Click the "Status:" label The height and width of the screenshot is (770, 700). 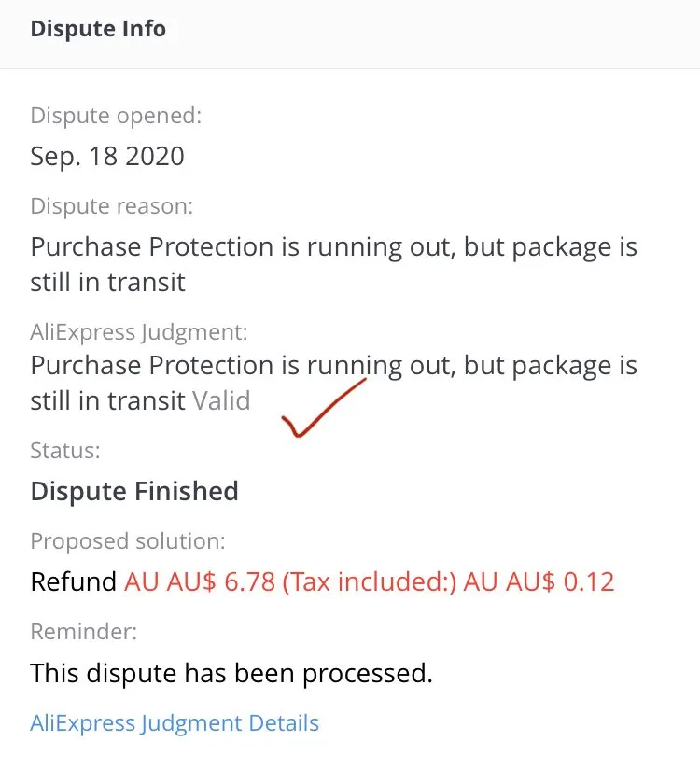[65, 451]
